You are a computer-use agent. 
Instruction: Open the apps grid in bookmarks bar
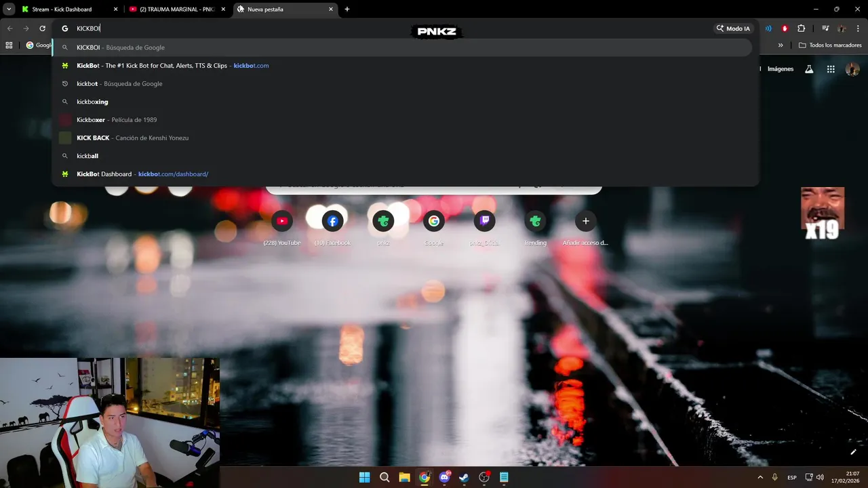pyautogui.click(x=9, y=45)
